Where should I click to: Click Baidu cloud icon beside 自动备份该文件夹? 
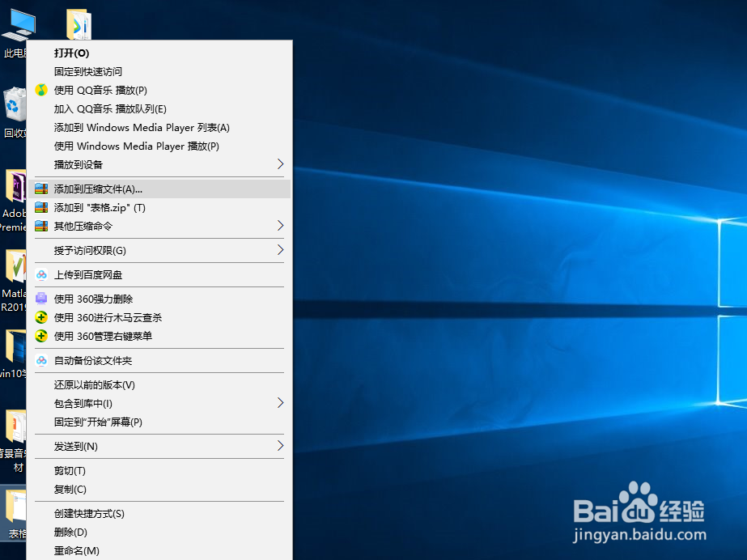point(41,360)
